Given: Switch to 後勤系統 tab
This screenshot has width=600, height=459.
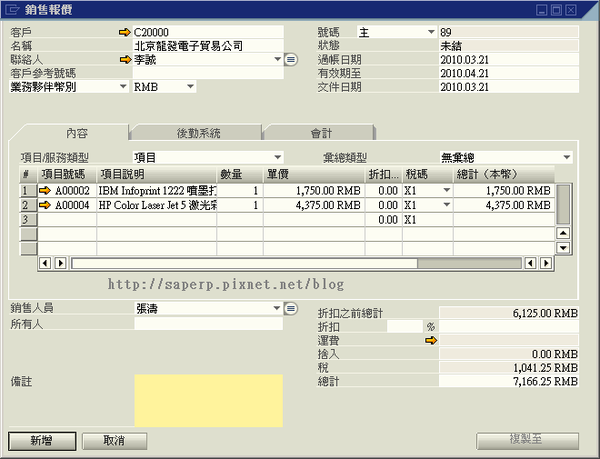Looking at the screenshot, I should (198, 133).
